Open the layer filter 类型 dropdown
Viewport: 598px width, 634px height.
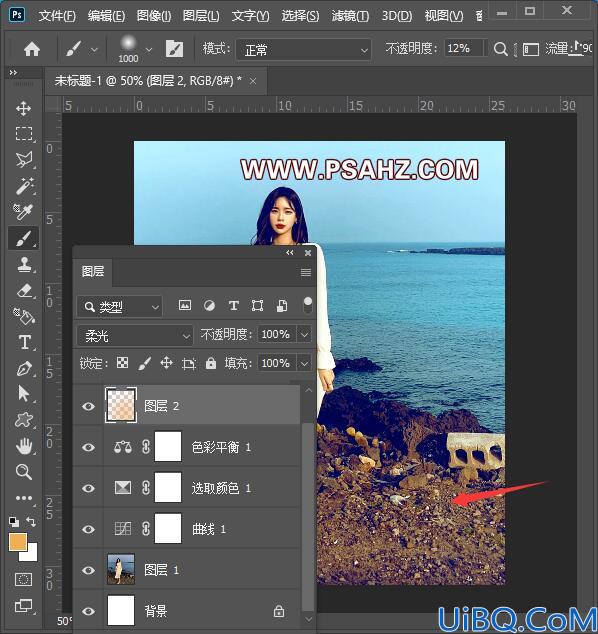pyautogui.click(x=120, y=307)
